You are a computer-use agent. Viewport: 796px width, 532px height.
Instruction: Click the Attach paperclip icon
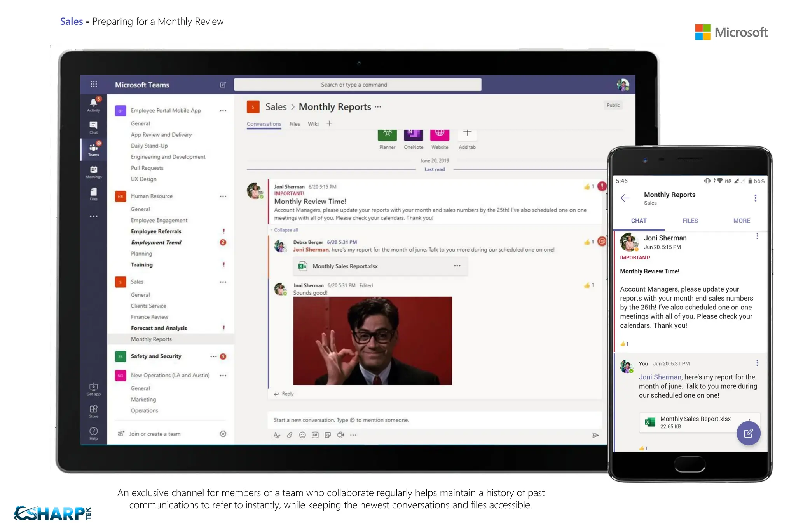[x=290, y=435]
